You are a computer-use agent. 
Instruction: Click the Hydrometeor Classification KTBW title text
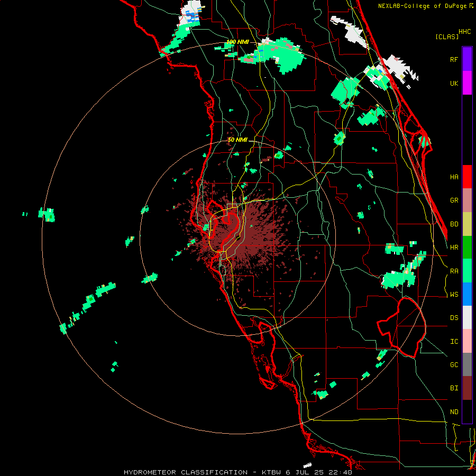237,472
